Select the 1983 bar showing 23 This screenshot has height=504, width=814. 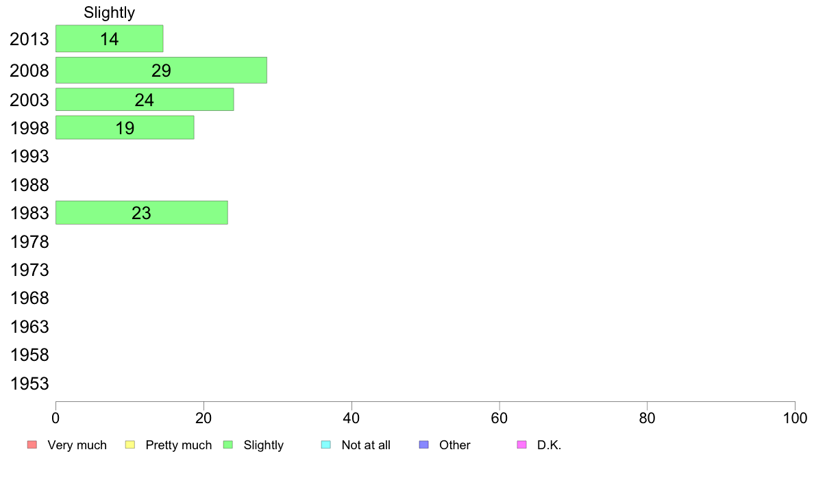click(x=142, y=212)
